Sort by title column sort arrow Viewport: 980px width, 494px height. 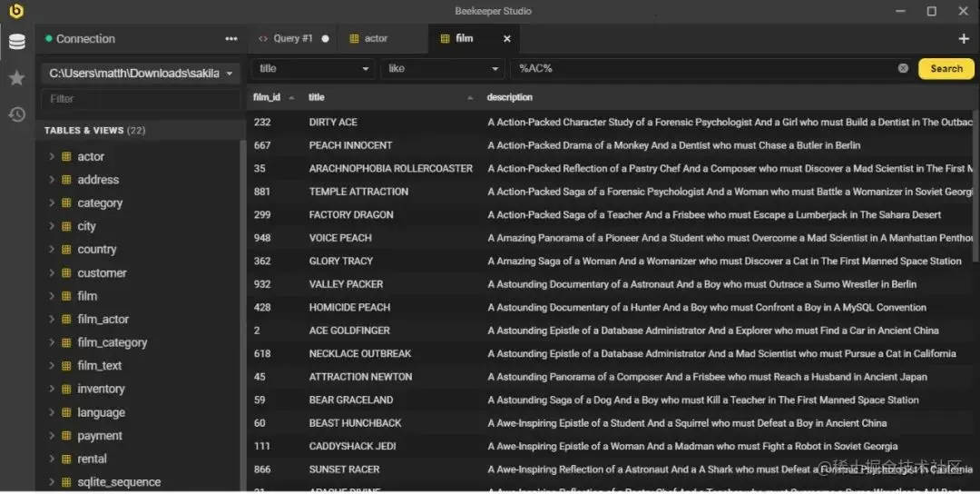click(x=470, y=98)
